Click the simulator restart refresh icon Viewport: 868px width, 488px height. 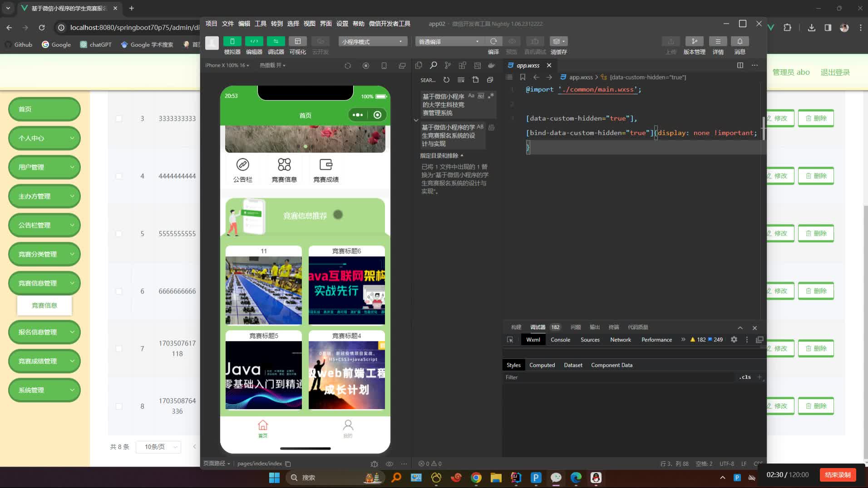(x=348, y=65)
